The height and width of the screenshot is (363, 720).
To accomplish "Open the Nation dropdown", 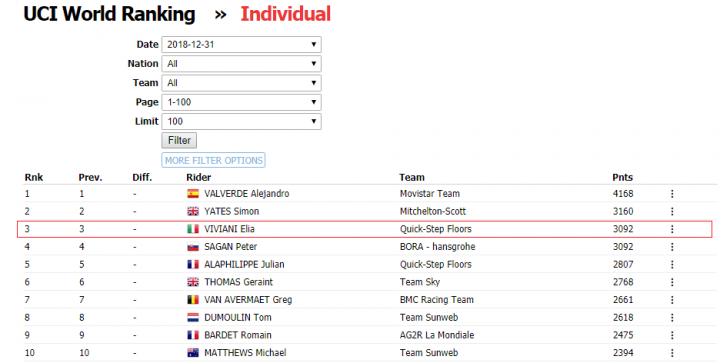I will click(242, 64).
